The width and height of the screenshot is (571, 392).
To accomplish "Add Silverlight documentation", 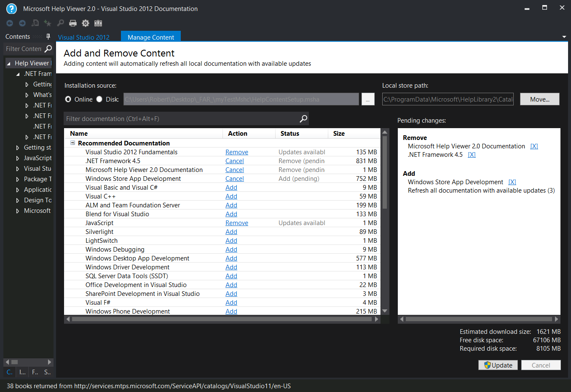I will pos(231,232).
